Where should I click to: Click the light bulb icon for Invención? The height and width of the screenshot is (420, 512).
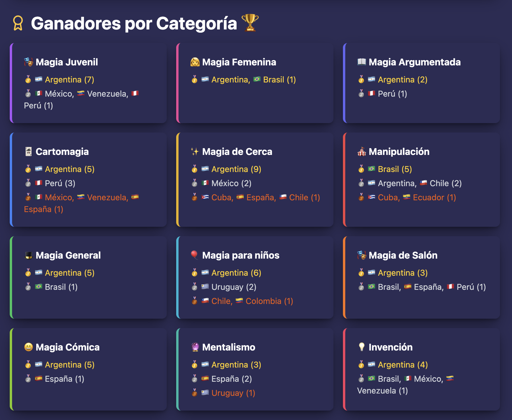361,347
